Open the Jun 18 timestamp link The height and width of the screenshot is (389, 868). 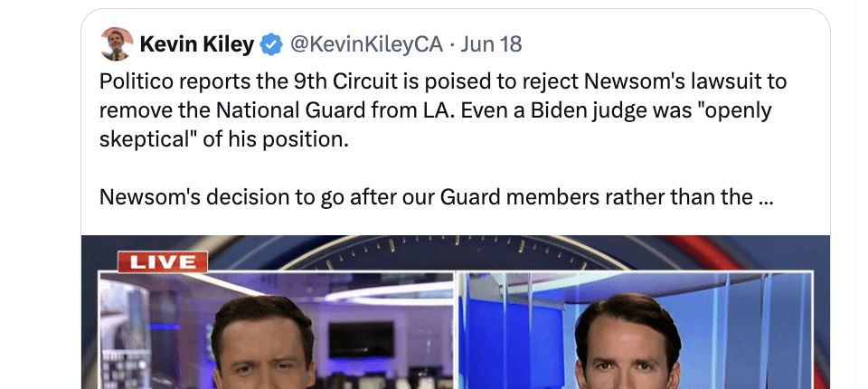point(491,43)
